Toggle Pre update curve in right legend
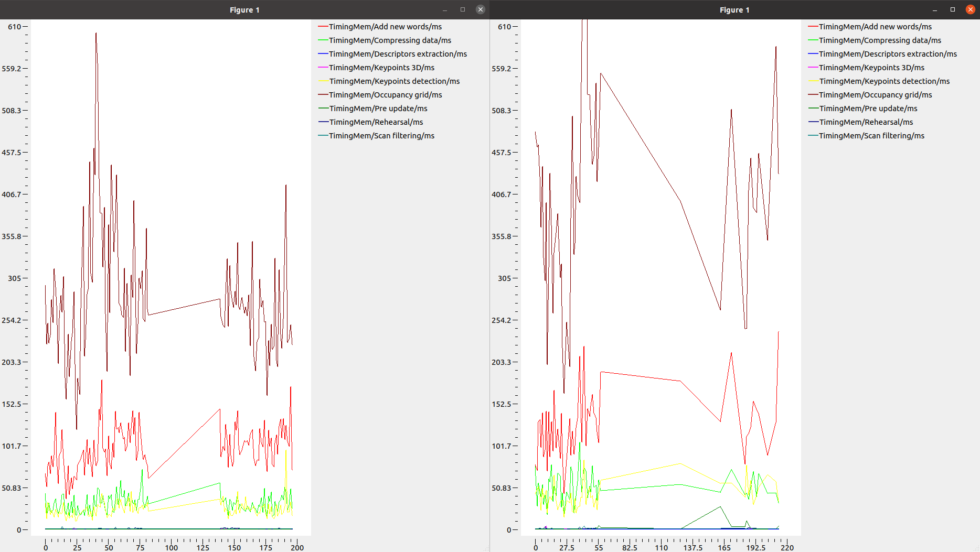Image resolution: width=980 pixels, height=552 pixels. 868,109
